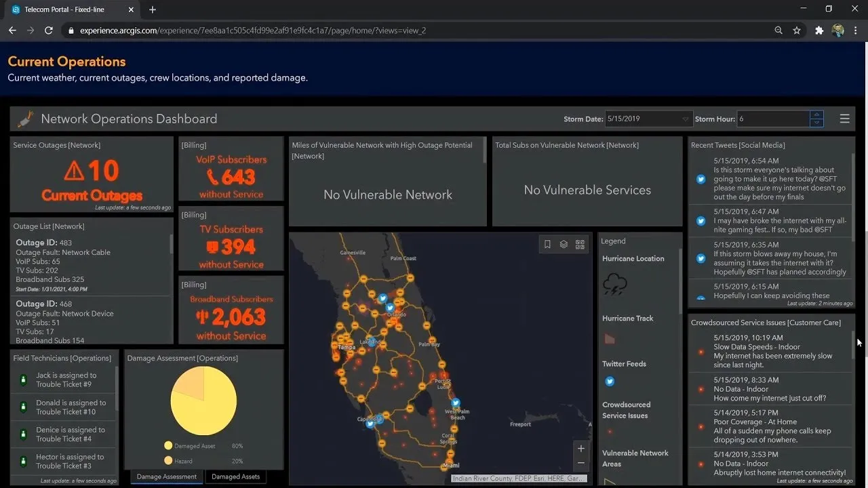Decrease the Storm Hour value
Viewport: 868px width, 488px height.
tap(817, 123)
